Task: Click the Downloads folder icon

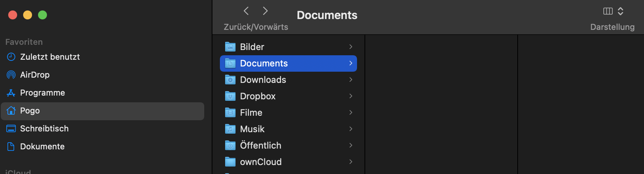Action: click(230, 80)
